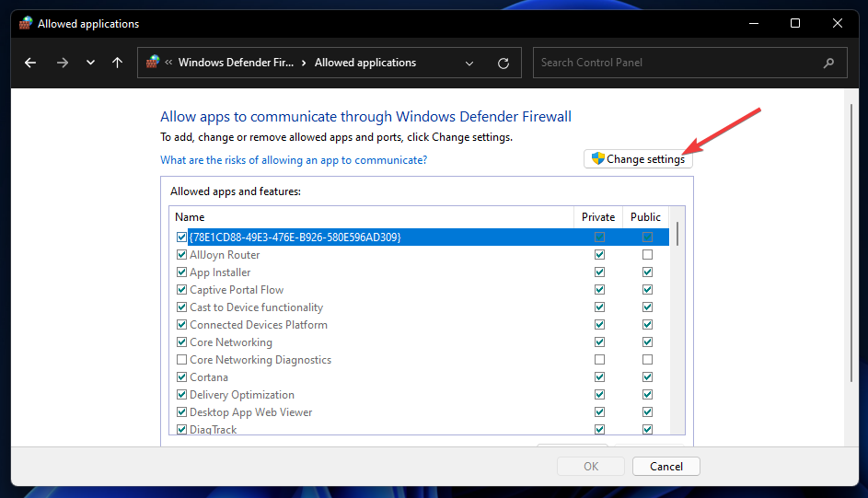Toggle Connected Devices Platform Public checkbox
This screenshot has width=868, height=498.
coord(648,325)
